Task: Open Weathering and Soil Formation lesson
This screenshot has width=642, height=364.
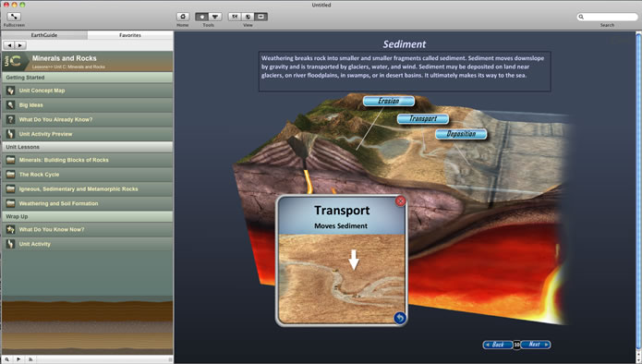Action: (x=87, y=203)
